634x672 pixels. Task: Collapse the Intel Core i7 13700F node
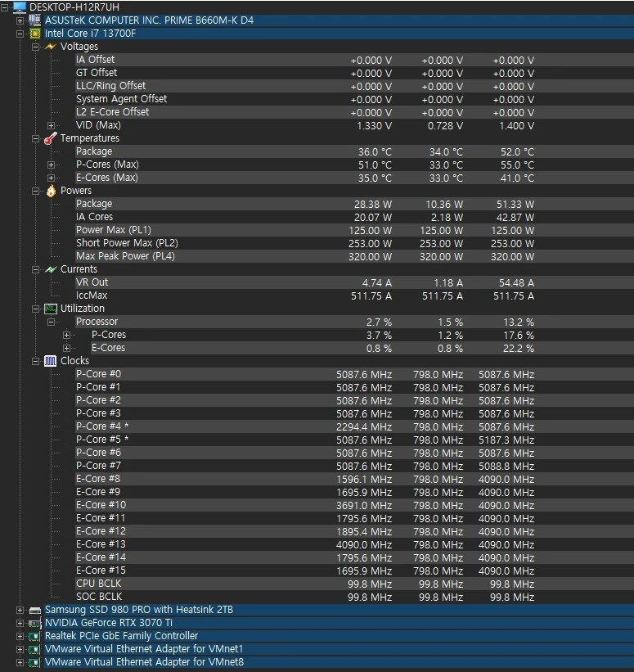pyautogui.click(x=20, y=34)
